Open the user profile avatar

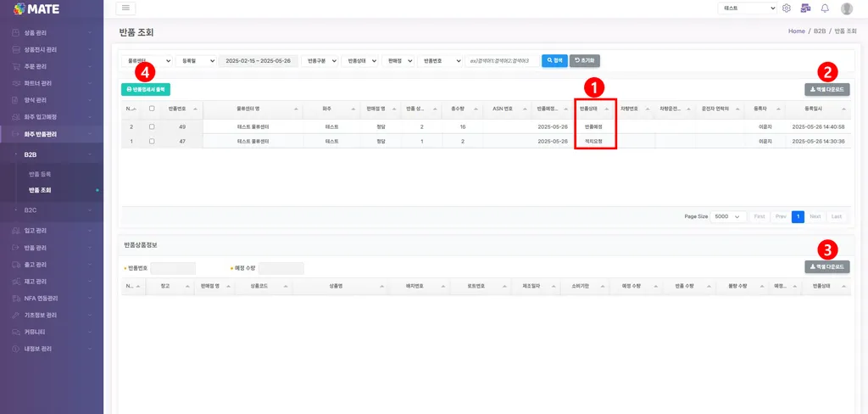click(847, 8)
